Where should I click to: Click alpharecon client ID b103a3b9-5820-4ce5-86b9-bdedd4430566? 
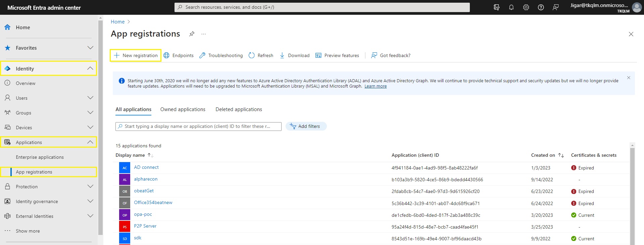click(x=437, y=180)
